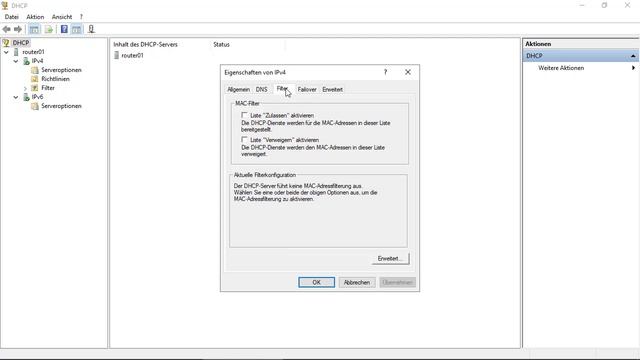Viewport: 640px width, 360px height.
Task: Select the router01 label in the tree
Action: tap(33, 52)
